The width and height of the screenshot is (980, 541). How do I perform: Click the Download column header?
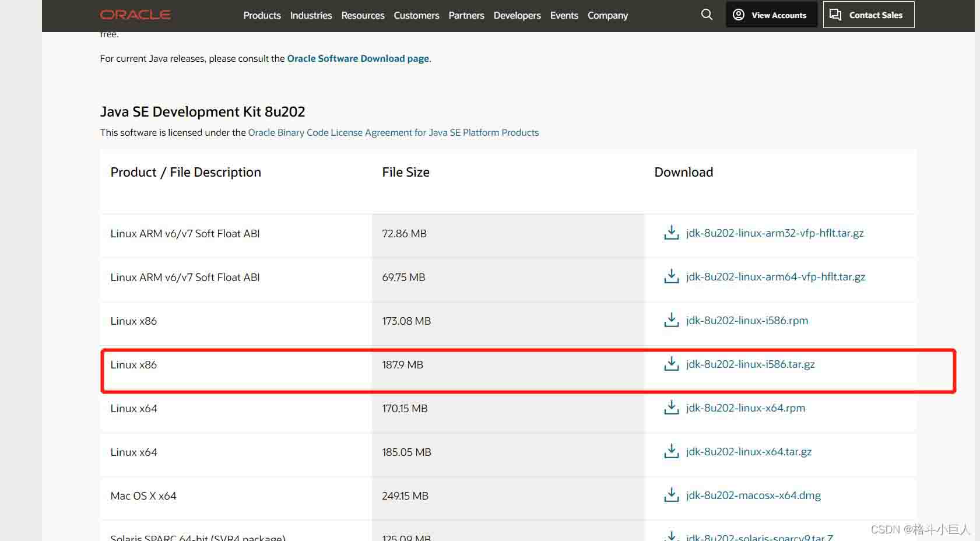point(684,172)
